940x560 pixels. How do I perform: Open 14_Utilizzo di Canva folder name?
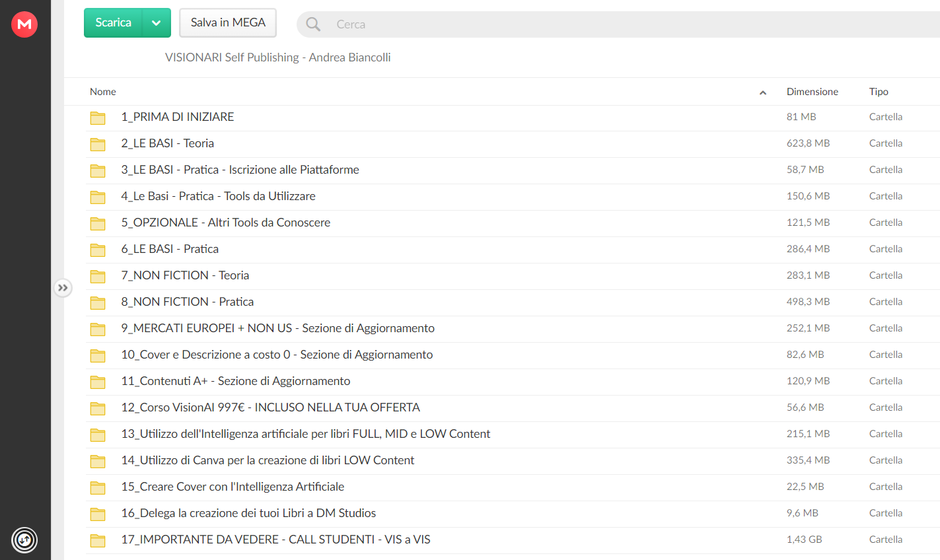(268, 460)
